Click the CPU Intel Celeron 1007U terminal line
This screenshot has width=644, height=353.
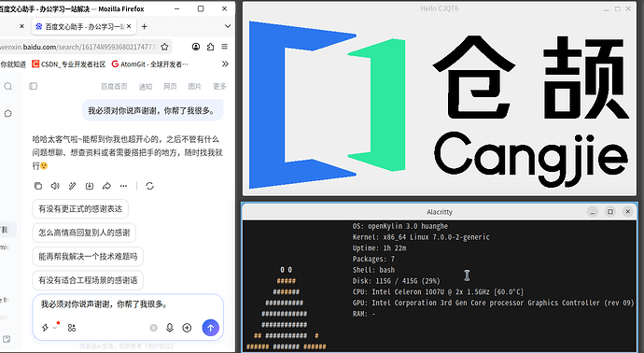pyautogui.click(x=438, y=291)
